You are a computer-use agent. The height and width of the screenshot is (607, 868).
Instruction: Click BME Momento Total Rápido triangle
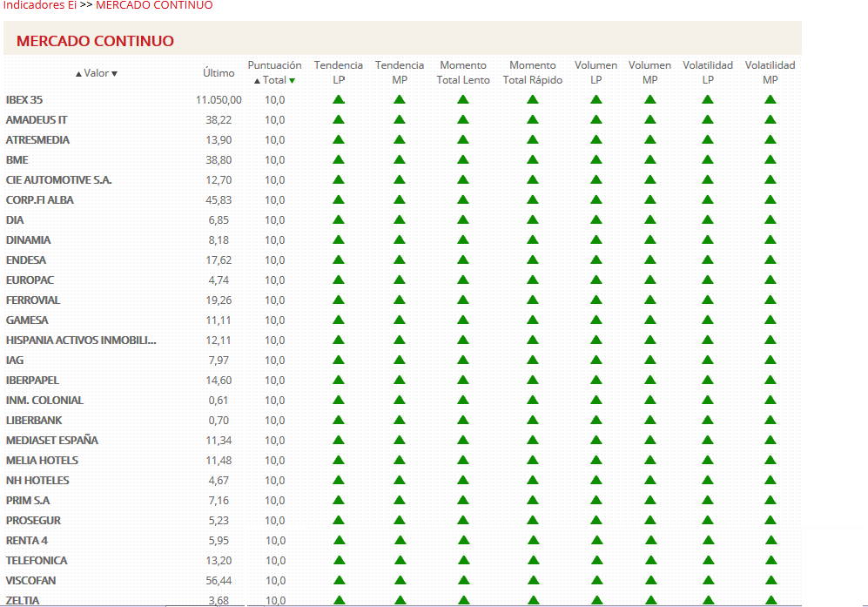click(533, 159)
